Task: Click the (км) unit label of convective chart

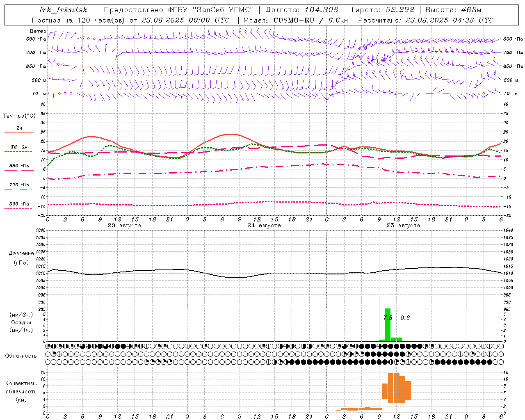Action: click(21, 399)
